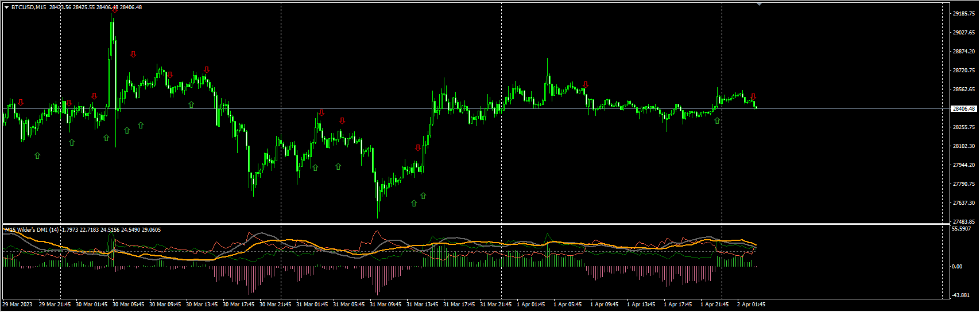
Task: Click the 29 Mar 21:45 time label
Action: (x=55, y=305)
